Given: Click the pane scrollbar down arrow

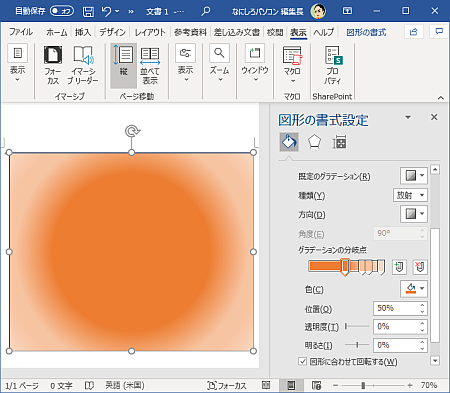Looking at the screenshot, I should [x=435, y=360].
